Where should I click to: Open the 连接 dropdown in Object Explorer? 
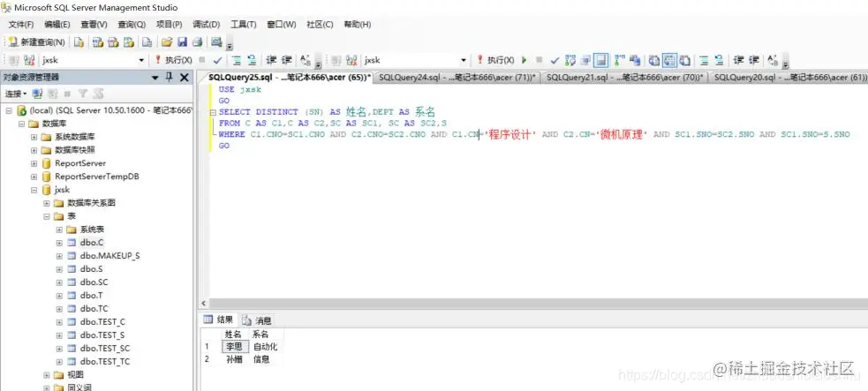click(16, 94)
